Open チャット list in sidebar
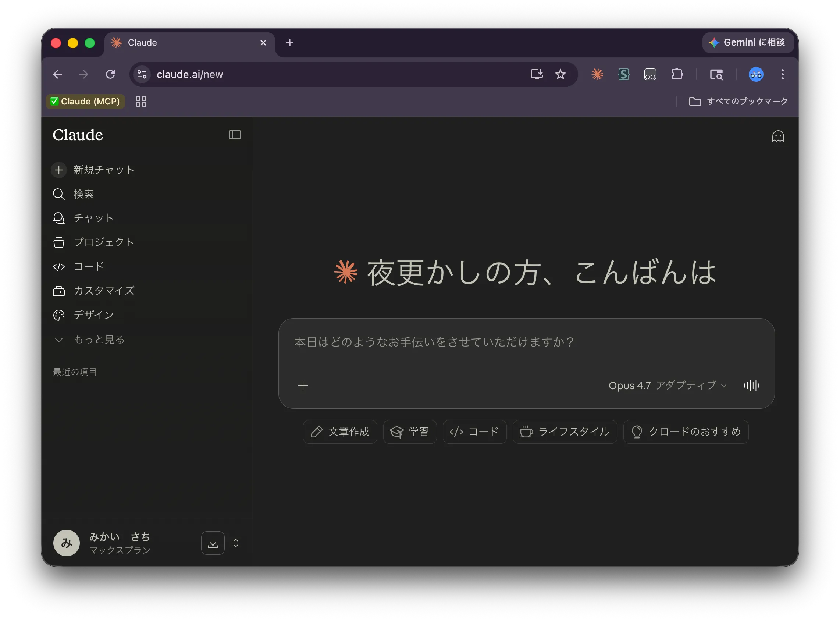Screen dimensions: 840x621 point(83,218)
